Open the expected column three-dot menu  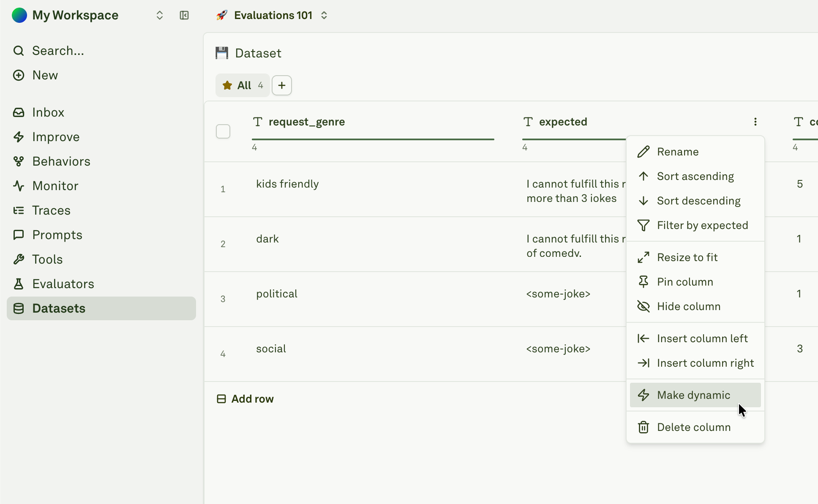pyautogui.click(x=755, y=122)
